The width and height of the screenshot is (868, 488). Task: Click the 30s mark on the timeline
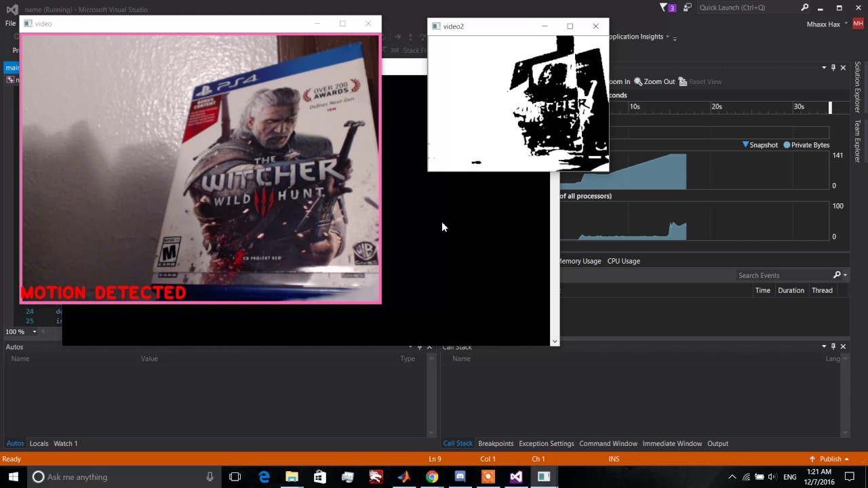799,106
